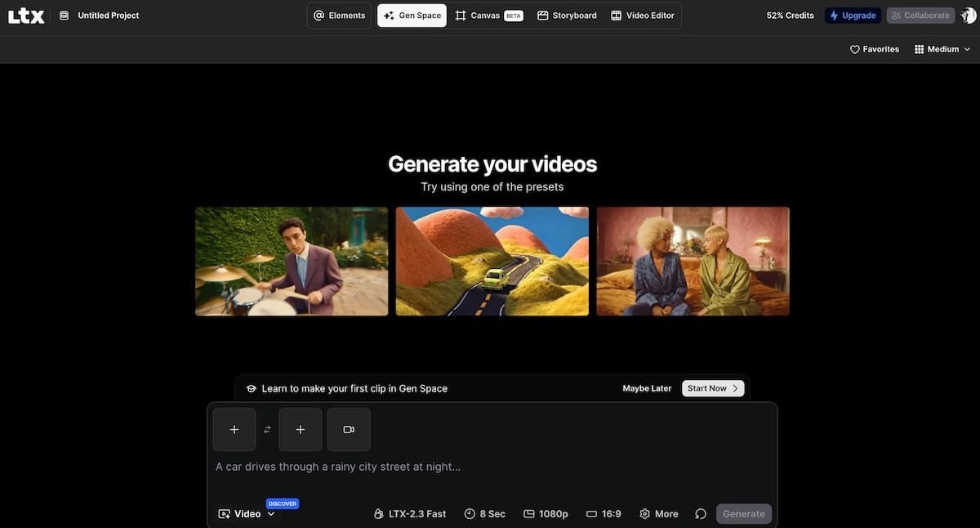Select the drummer preset thumbnail

pyautogui.click(x=292, y=261)
